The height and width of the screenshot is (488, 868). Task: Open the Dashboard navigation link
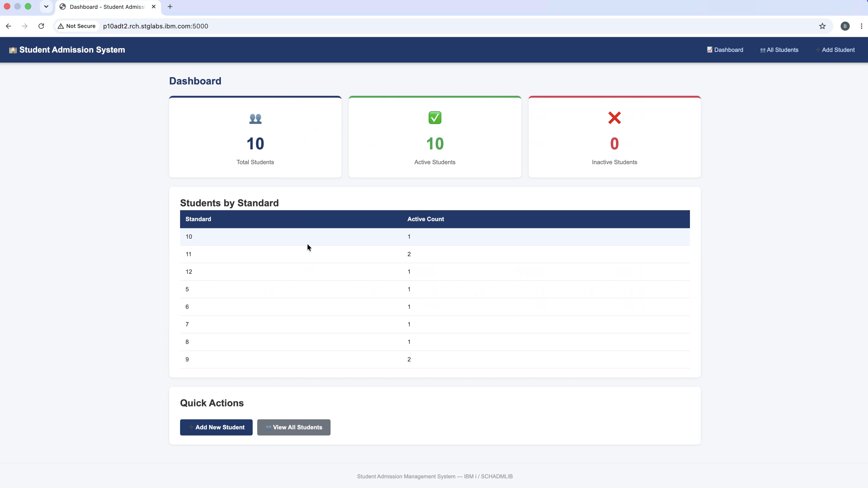725,50
